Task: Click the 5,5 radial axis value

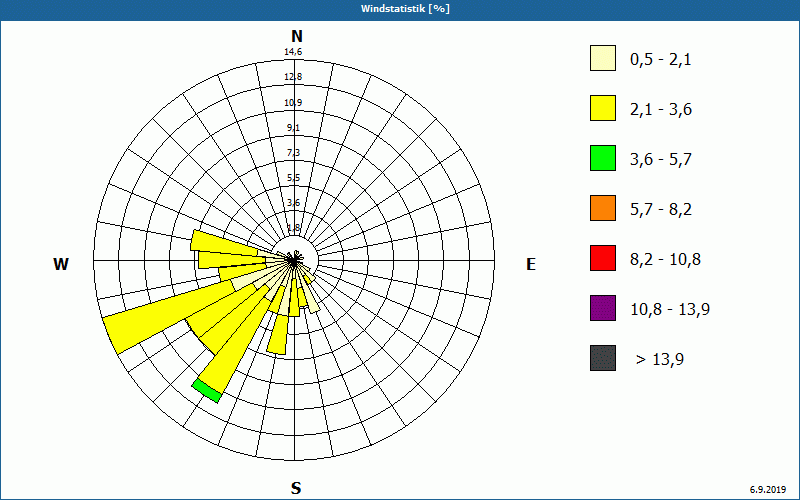Action: pos(293,178)
